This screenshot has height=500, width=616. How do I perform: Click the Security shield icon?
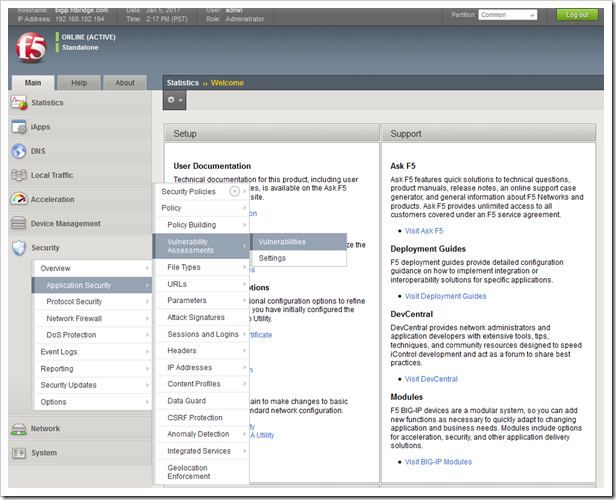pyautogui.click(x=19, y=248)
